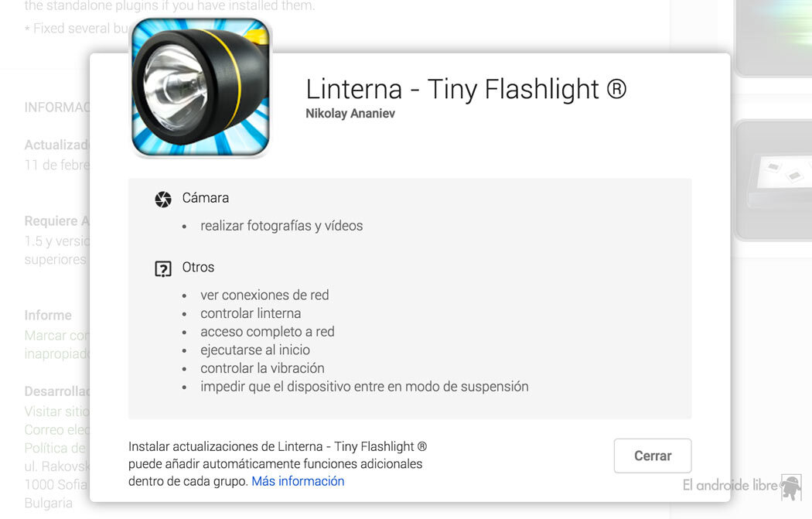This screenshot has height=519, width=812.
Task: Select the realizar fotografías y vídeos permission
Action: tap(281, 226)
